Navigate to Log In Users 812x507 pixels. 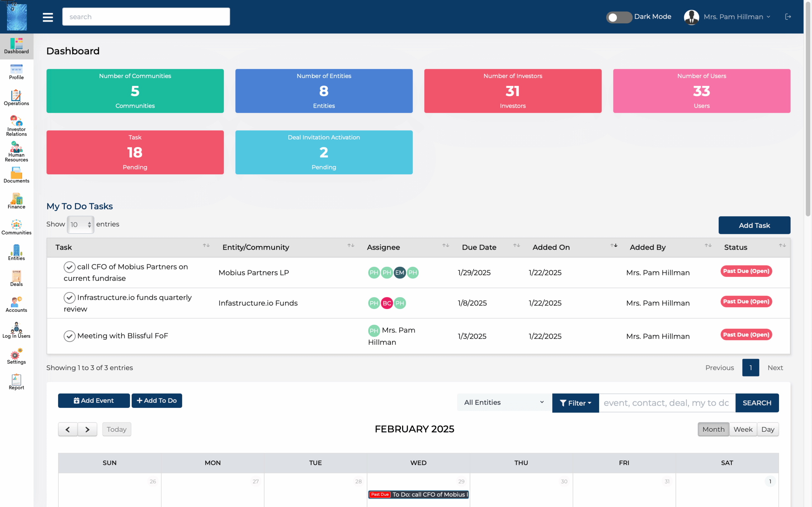coord(16,330)
